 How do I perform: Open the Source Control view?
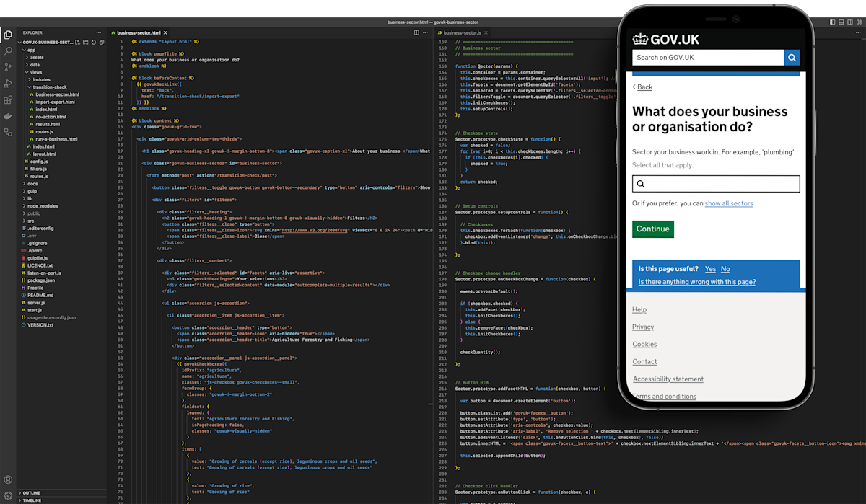click(8, 67)
